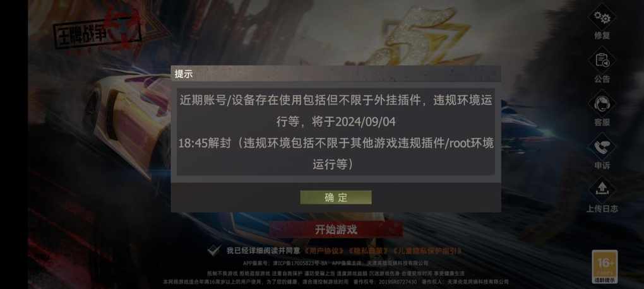Click the 修复 text label
Screen dimensions: 644x289
click(602, 36)
